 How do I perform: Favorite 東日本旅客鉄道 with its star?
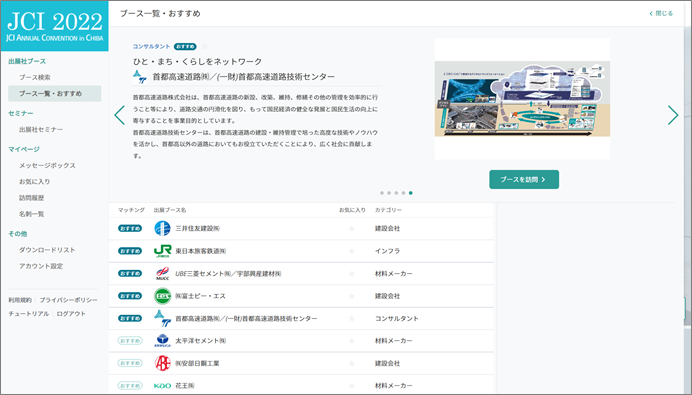(x=352, y=251)
